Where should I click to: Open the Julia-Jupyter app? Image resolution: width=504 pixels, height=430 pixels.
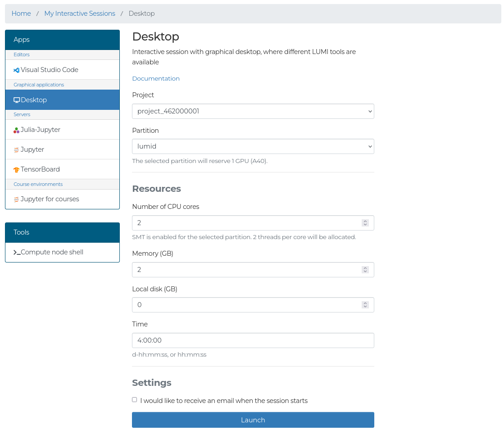click(41, 129)
